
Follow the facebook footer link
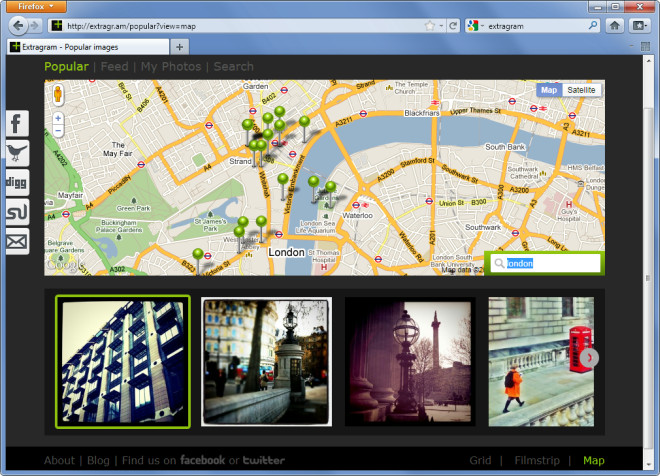202,460
